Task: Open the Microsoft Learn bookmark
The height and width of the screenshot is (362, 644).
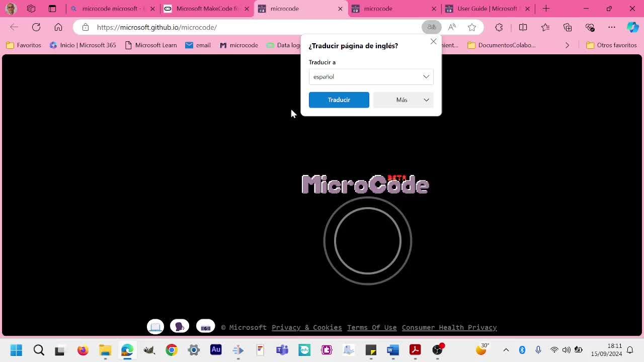Action: pyautogui.click(x=150, y=45)
